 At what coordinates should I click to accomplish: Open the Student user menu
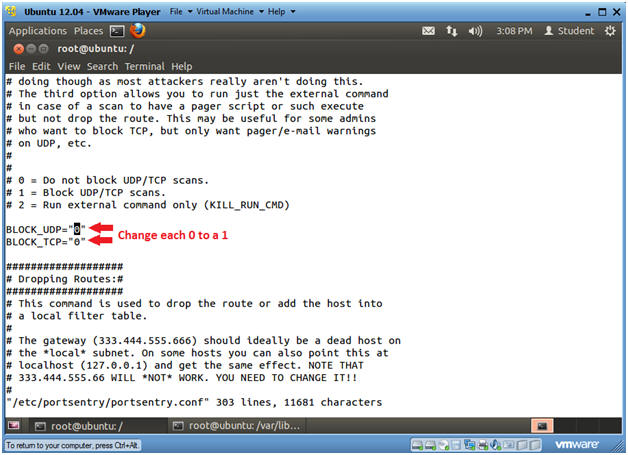click(x=569, y=31)
